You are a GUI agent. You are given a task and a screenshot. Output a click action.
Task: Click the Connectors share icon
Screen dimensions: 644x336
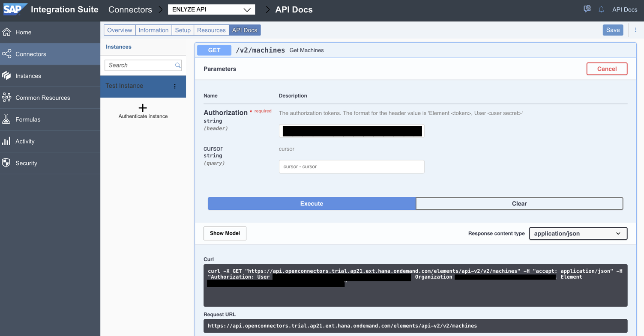7,54
